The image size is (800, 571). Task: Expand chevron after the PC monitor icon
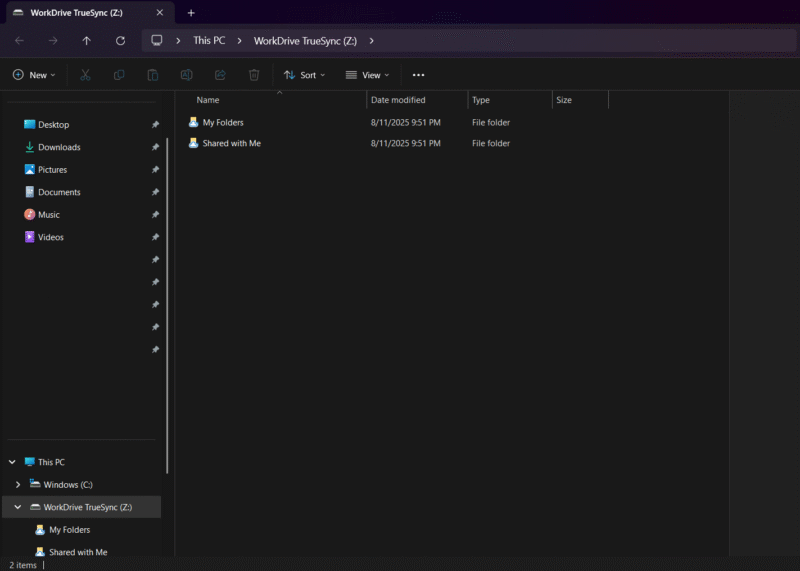[x=178, y=41]
